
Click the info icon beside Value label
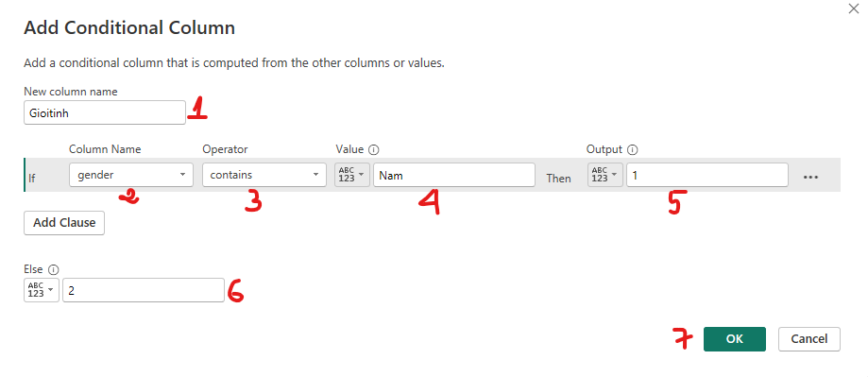point(374,149)
